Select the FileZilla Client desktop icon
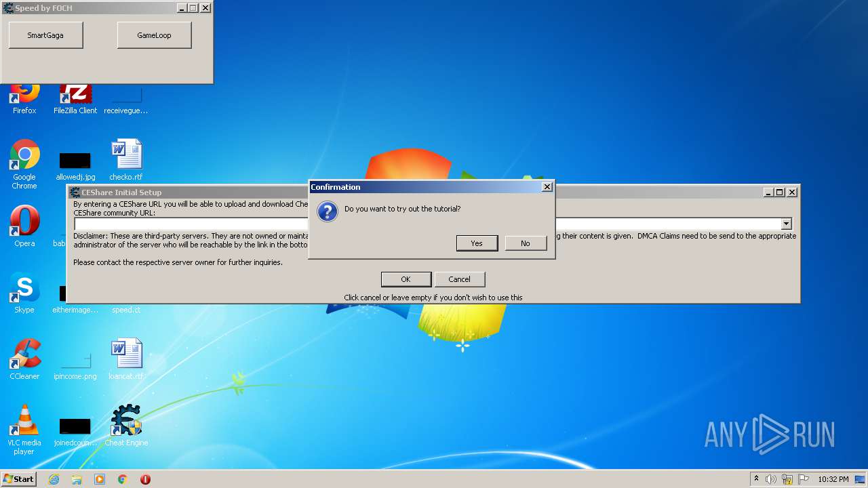 75,99
